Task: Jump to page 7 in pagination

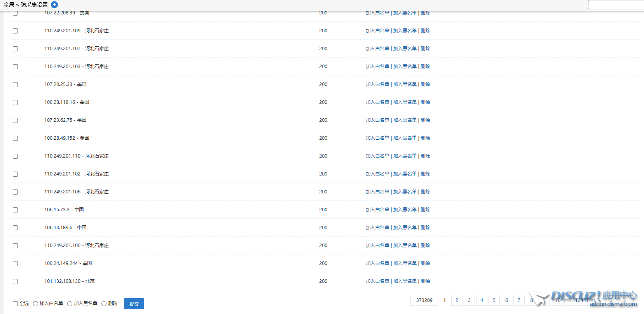Action: [519, 300]
